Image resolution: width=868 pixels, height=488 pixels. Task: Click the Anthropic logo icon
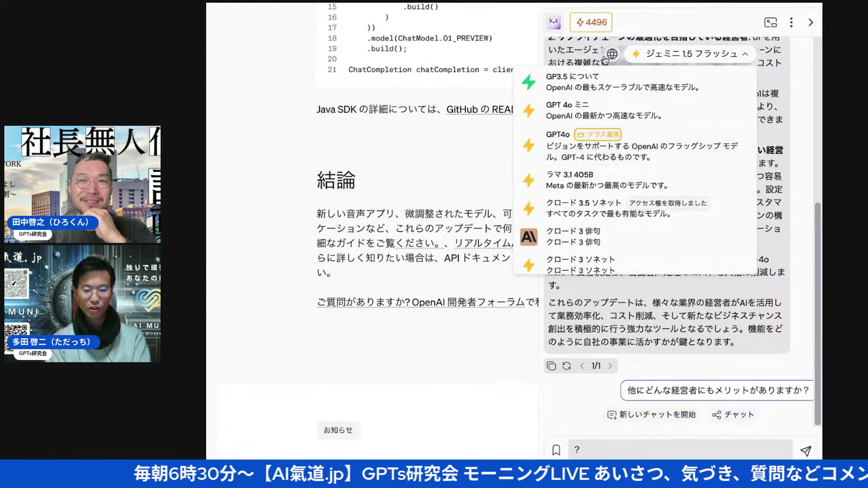click(x=528, y=237)
